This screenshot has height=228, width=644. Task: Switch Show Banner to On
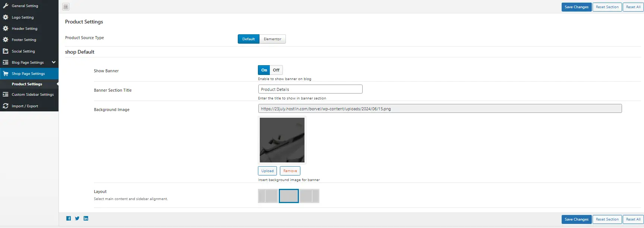click(x=264, y=70)
